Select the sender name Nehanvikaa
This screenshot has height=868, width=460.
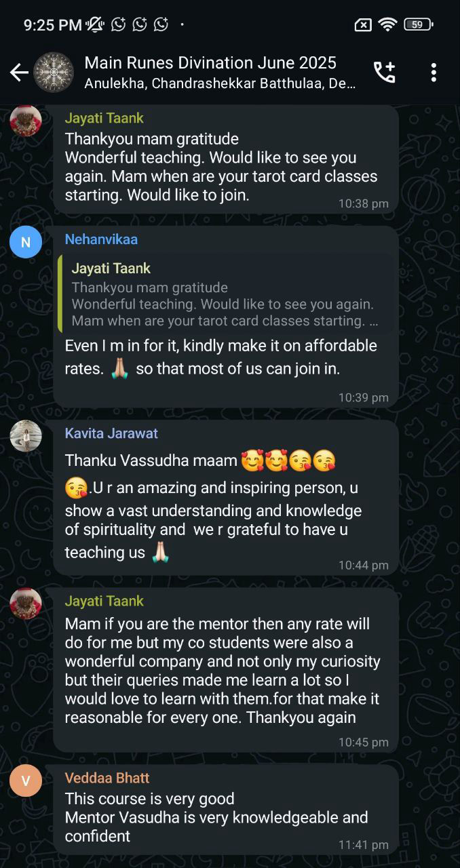tap(101, 239)
